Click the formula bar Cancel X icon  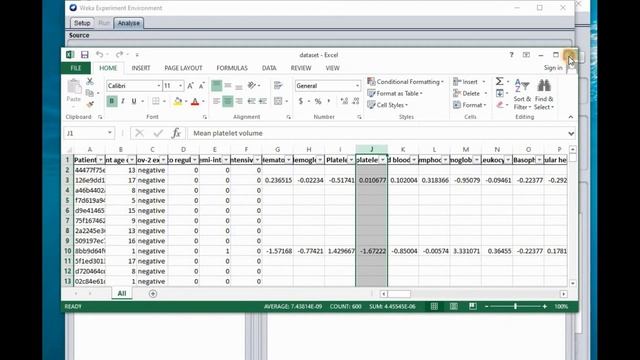click(140, 133)
